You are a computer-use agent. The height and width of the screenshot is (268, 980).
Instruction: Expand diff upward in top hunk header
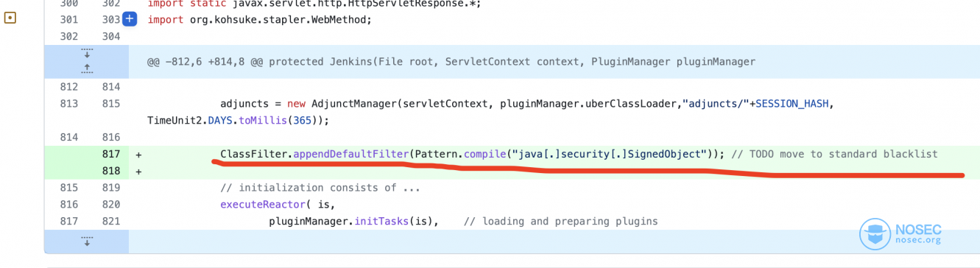(87, 68)
